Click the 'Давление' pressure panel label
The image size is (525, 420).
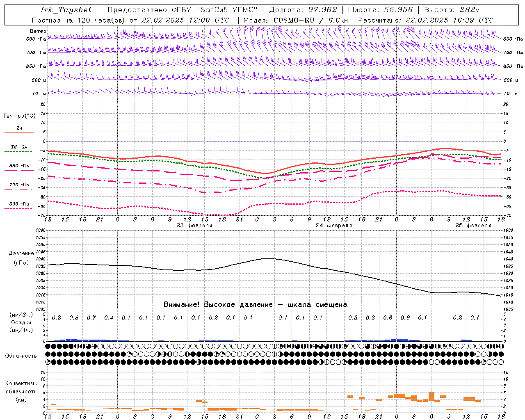pyautogui.click(x=21, y=253)
